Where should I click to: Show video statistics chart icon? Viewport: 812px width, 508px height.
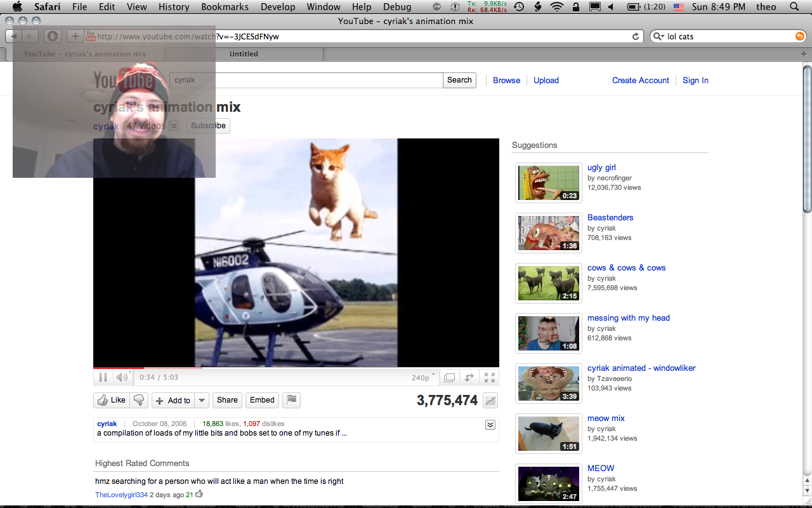click(490, 401)
